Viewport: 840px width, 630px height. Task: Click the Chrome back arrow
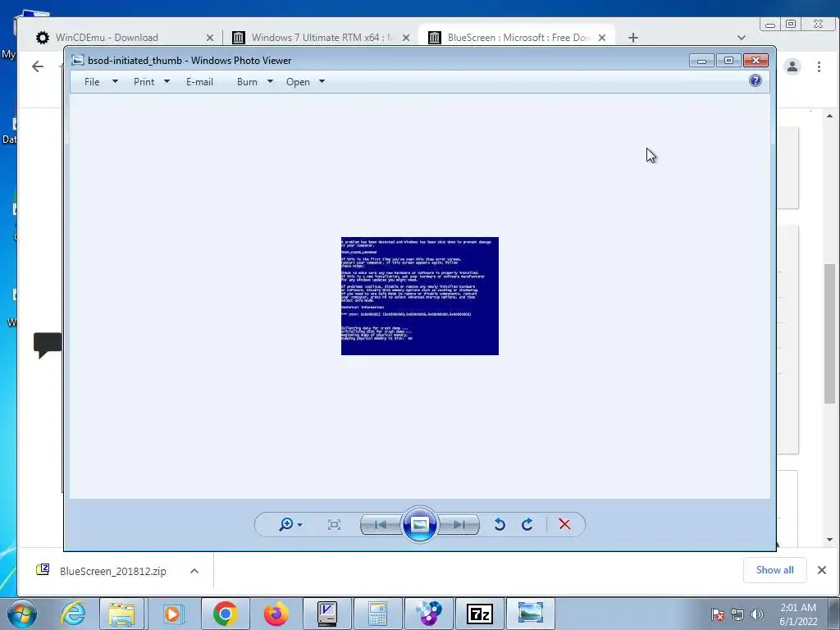point(38,66)
